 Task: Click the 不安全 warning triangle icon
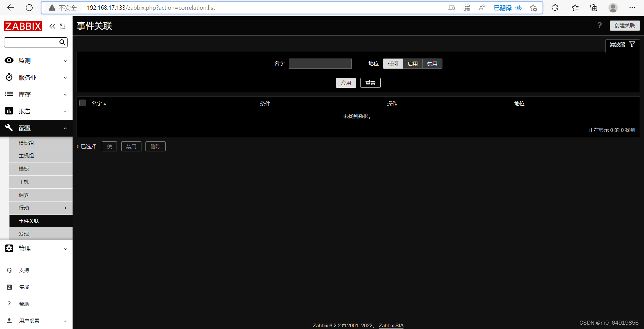(x=52, y=8)
